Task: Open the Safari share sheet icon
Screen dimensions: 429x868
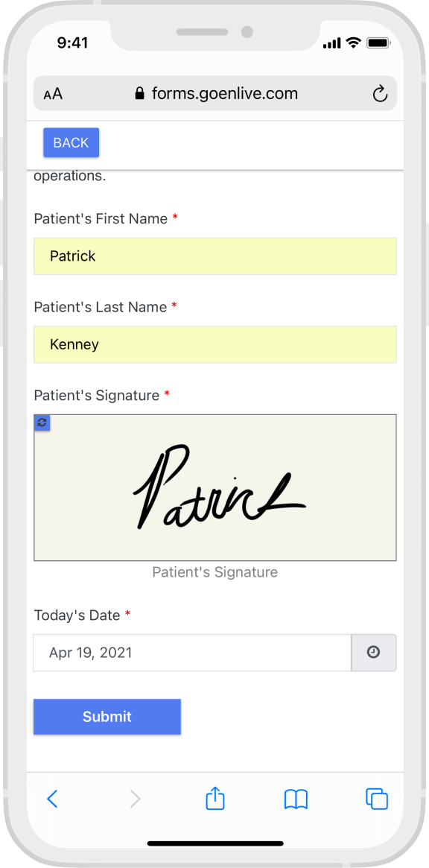Action: [214, 798]
